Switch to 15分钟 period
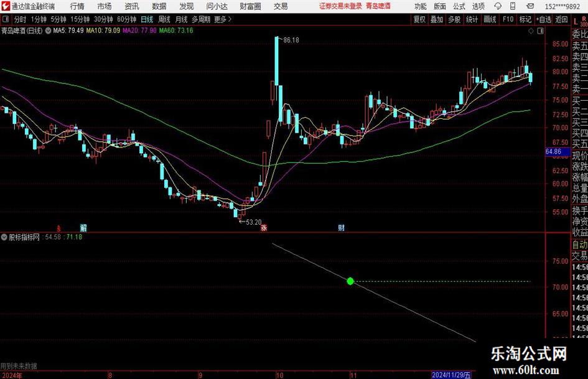 (x=80, y=19)
